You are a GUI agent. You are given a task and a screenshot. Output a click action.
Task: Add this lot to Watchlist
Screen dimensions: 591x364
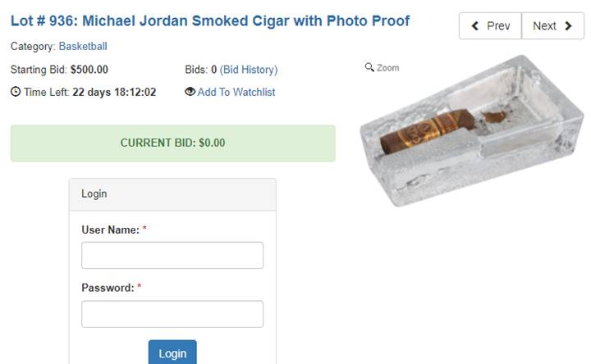pos(236,92)
